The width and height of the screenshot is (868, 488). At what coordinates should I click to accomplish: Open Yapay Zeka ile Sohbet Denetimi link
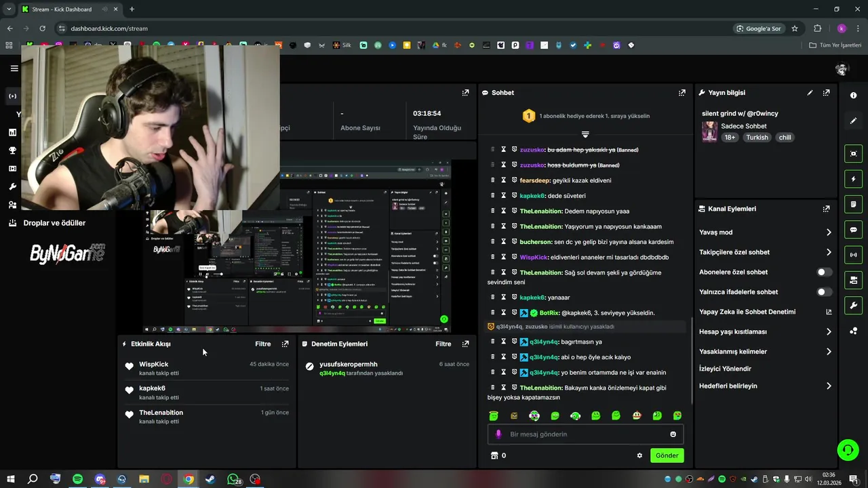765,312
